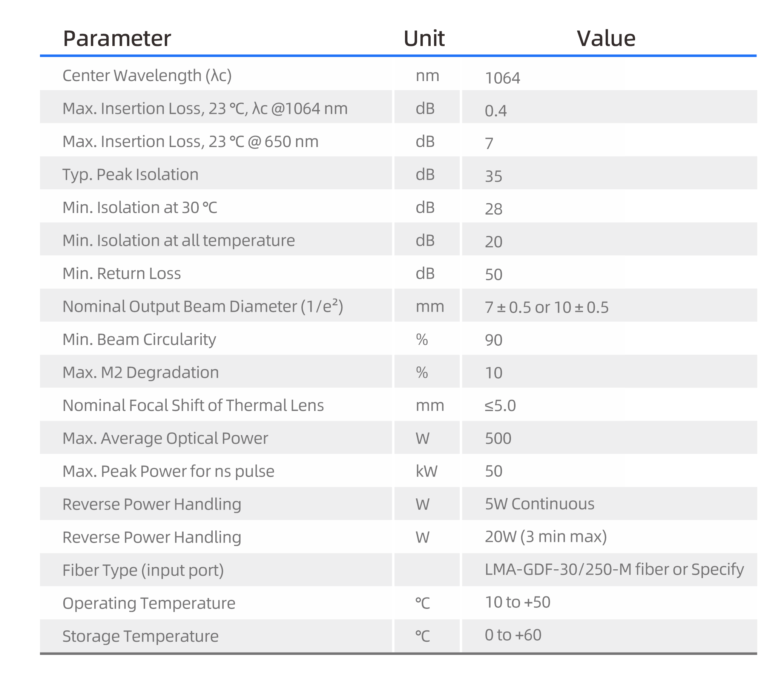Screen dimensions: 784x676
Task: Select the Max. Average Optical Power label
Action: coord(165,438)
